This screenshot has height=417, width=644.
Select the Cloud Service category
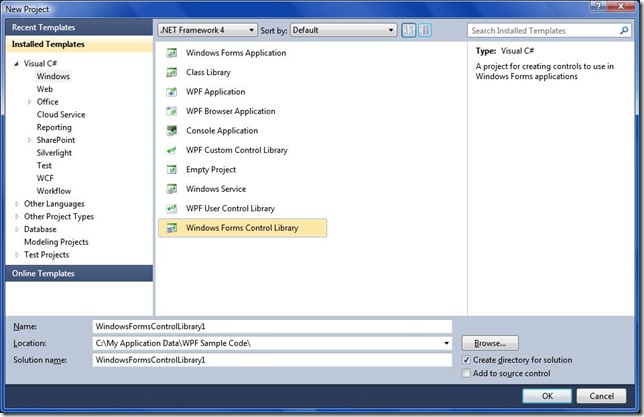(61, 115)
